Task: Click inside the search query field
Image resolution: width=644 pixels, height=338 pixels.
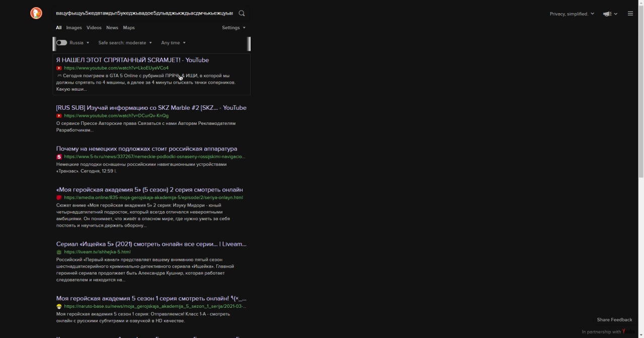Action: pos(144,13)
